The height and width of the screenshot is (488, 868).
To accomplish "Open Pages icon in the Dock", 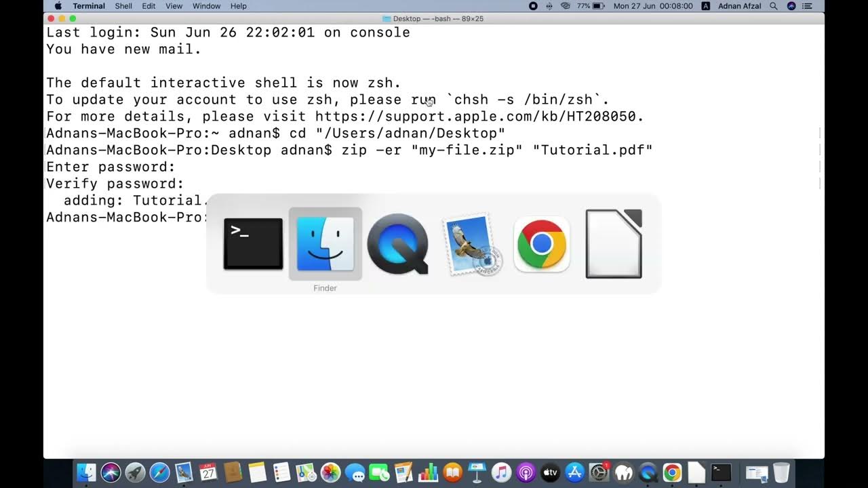I will (x=403, y=472).
